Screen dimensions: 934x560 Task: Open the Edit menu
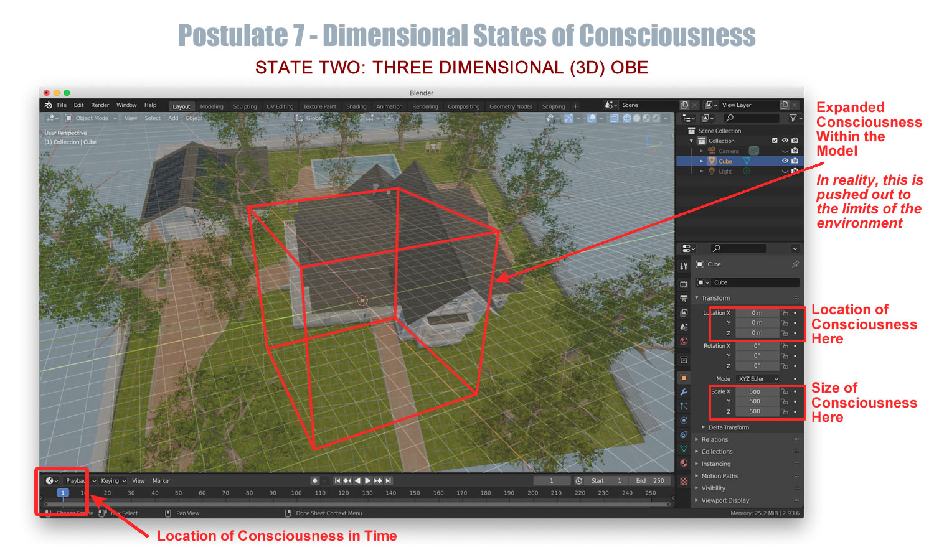[79, 105]
